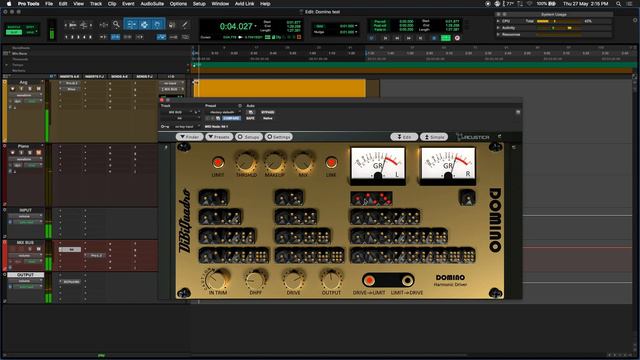Open the factory default preset dropdown

click(222, 112)
